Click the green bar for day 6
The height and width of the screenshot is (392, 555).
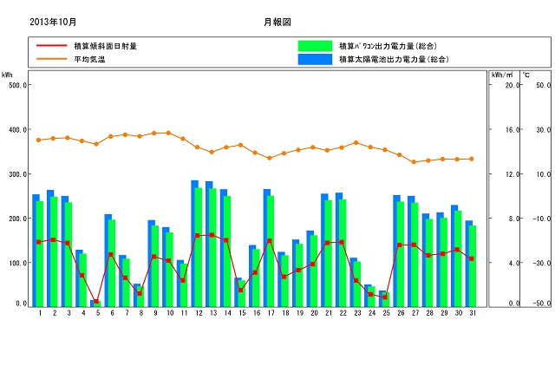(112, 263)
